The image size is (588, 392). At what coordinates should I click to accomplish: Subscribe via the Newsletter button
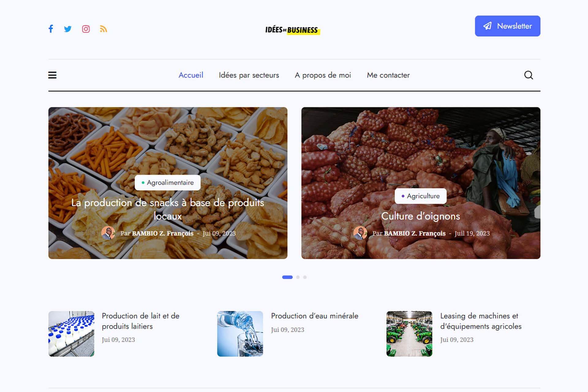pos(507,26)
